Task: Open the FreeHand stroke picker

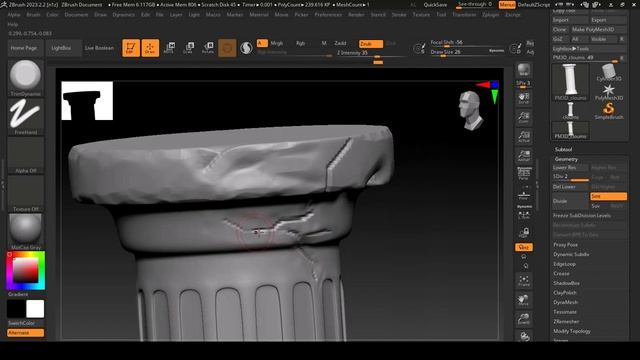Action: click(x=25, y=116)
